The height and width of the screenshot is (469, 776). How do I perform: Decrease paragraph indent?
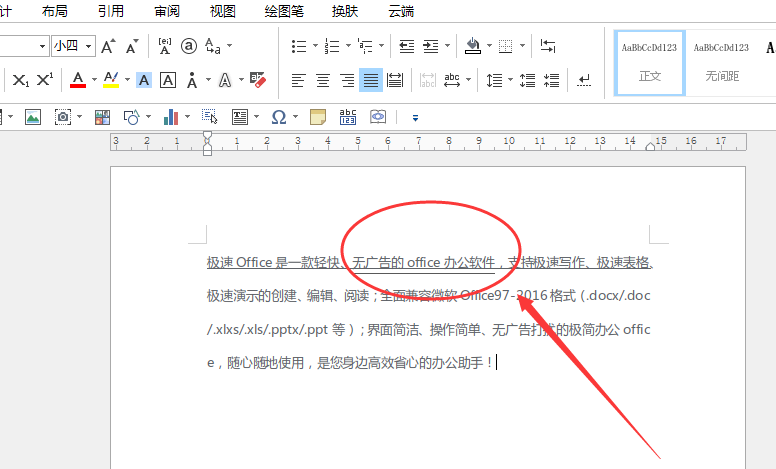click(x=407, y=47)
